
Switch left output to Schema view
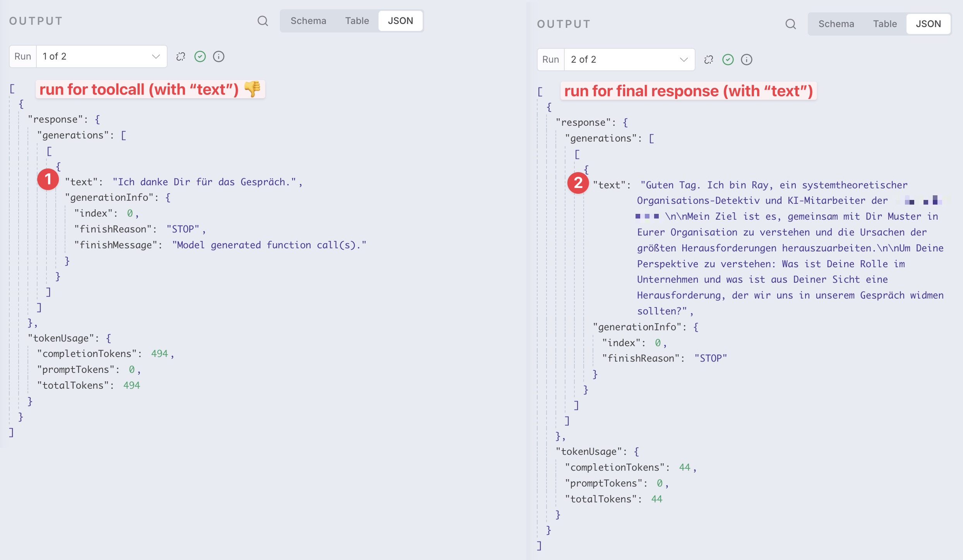[308, 21]
